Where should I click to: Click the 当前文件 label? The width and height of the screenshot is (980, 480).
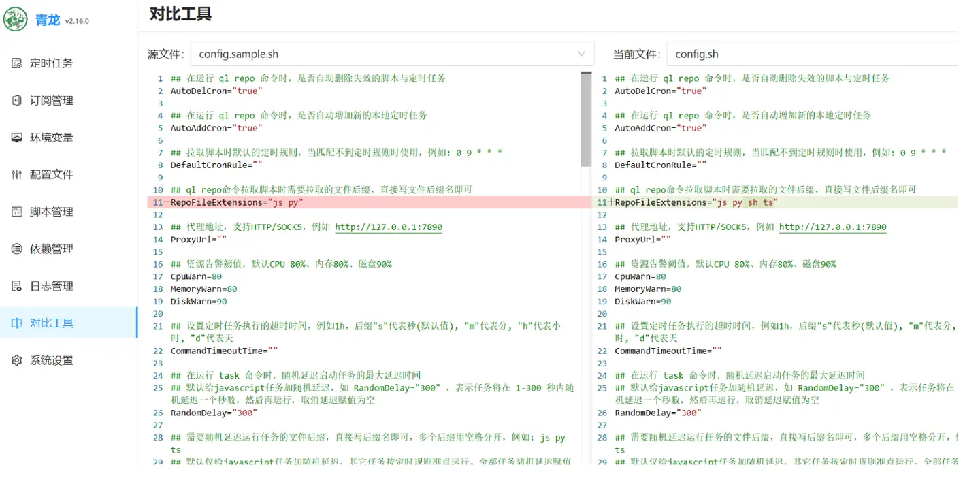pyautogui.click(x=636, y=54)
